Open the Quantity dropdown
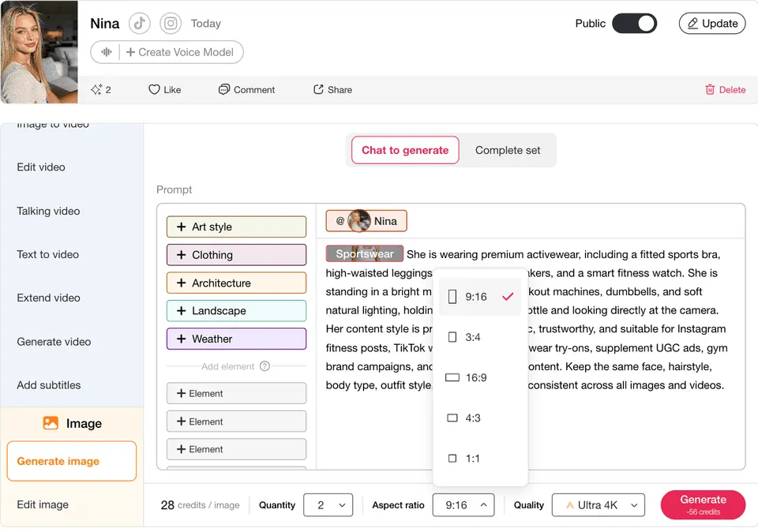Image resolution: width=758 pixels, height=532 pixels. point(328,505)
